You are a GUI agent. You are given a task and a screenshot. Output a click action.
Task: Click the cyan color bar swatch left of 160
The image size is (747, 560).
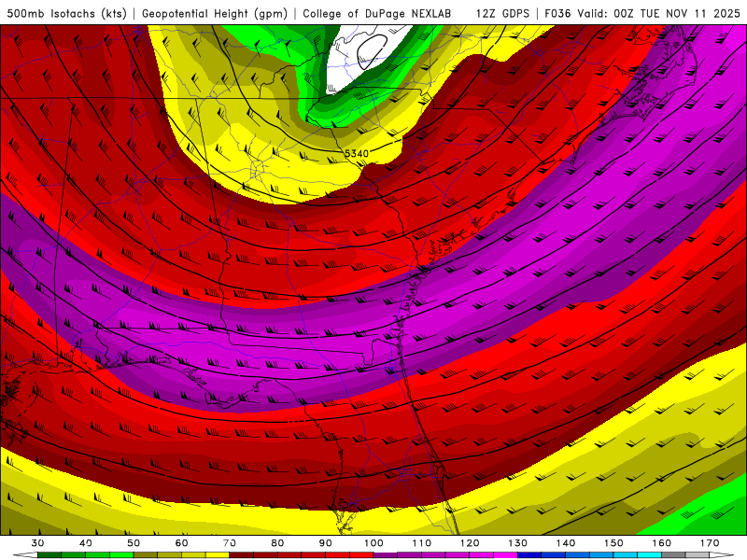pyautogui.click(x=650, y=555)
